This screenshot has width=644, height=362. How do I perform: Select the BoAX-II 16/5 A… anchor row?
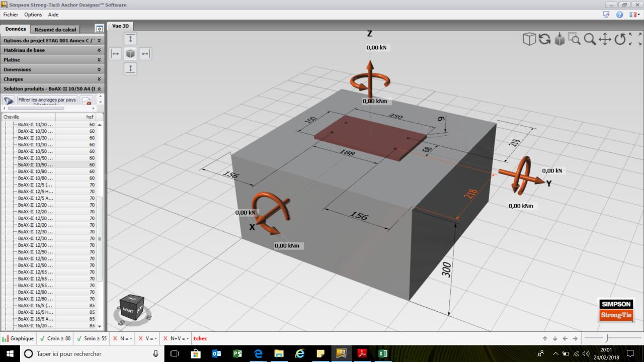point(48,319)
